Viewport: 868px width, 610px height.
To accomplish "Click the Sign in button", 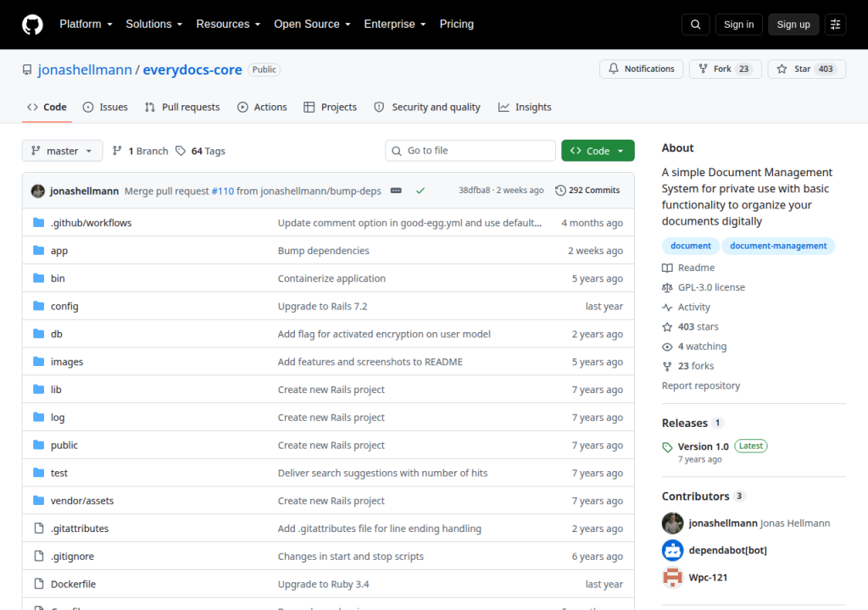I will tap(738, 25).
